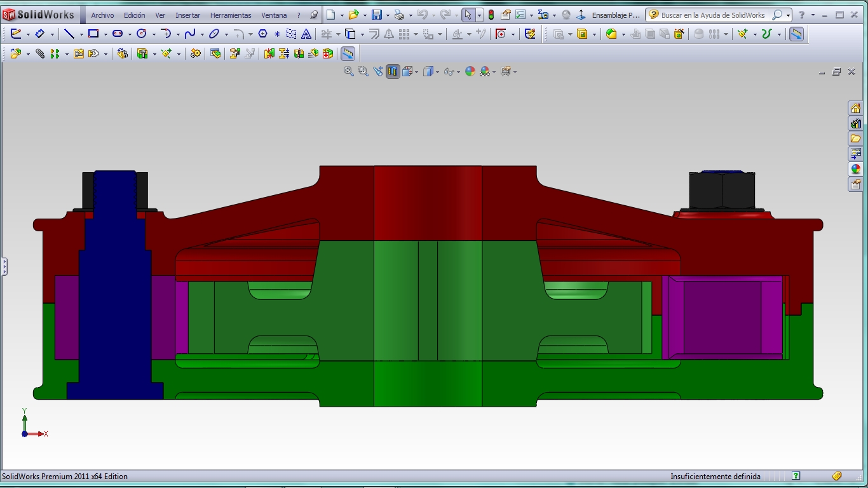Expand the Display Style cube dropdown

click(437, 72)
